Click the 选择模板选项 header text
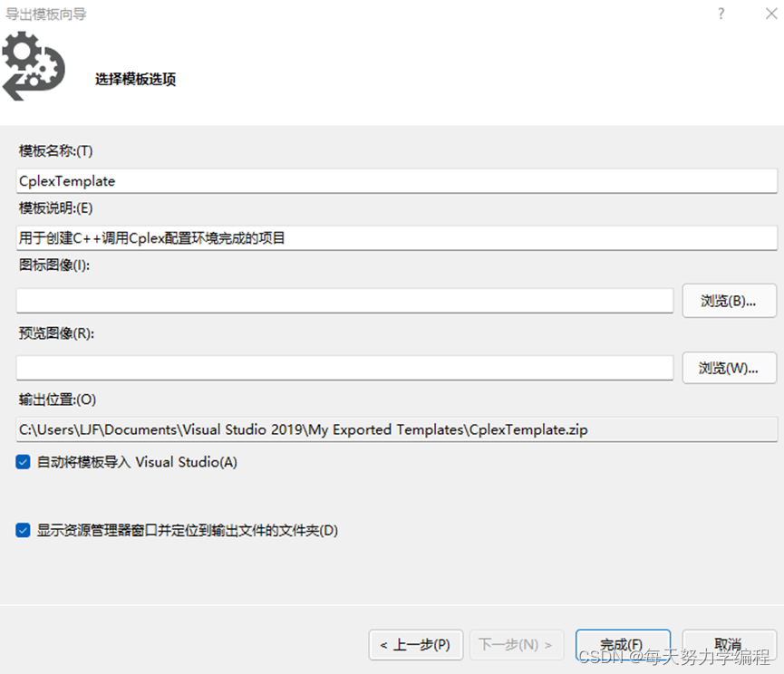 134,80
